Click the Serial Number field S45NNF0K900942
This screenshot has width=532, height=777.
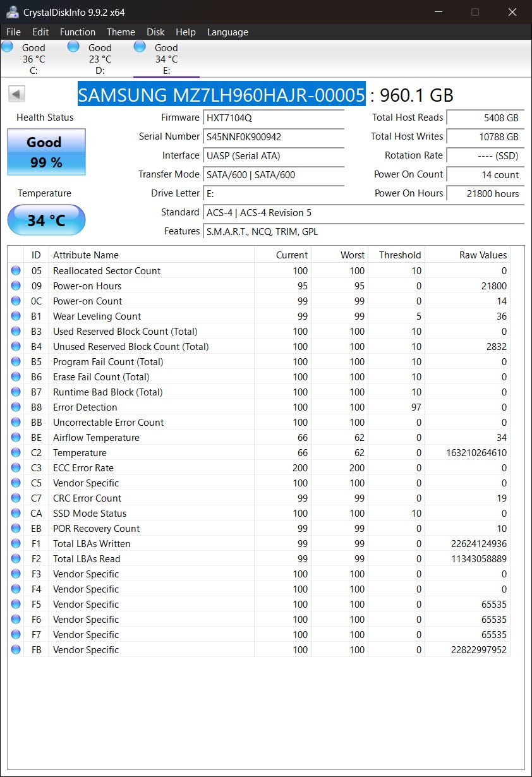pos(274,137)
